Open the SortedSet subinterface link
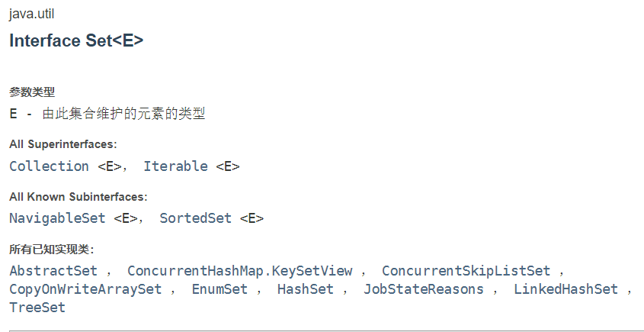Image resolution: width=644 pixels, height=332 pixels. [196, 218]
